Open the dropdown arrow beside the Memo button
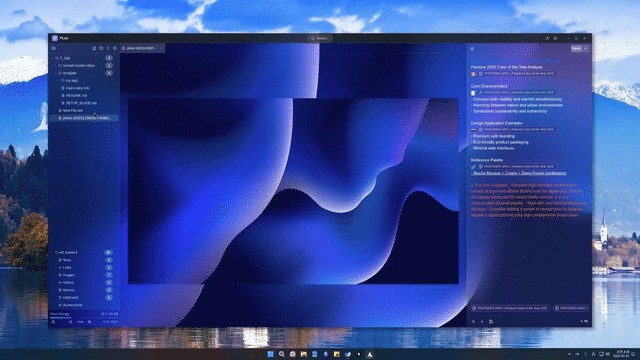This screenshot has width=640, height=360. 585,49
